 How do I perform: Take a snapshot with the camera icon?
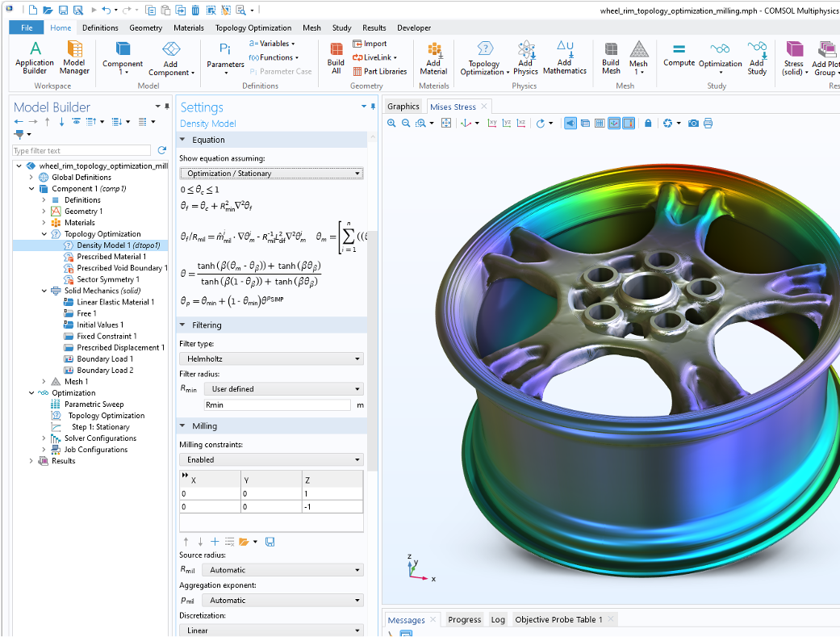[693, 124]
